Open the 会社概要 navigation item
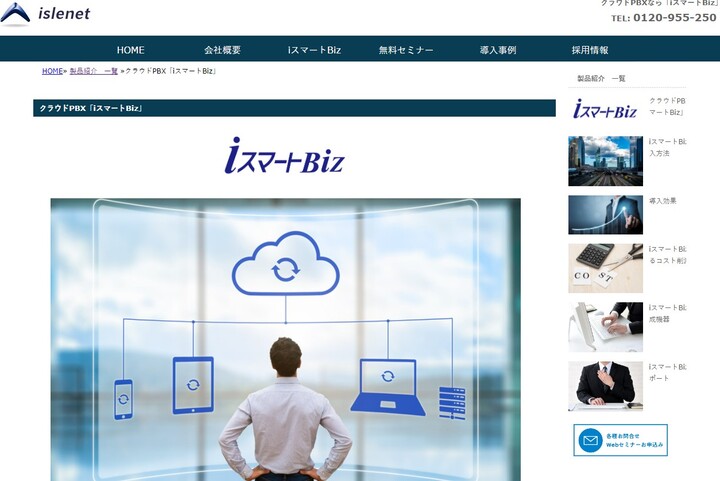 click(x=222, y=50)
